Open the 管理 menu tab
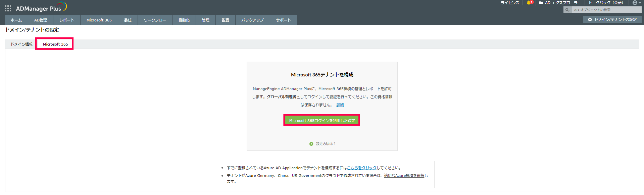The height and width of the screenshot is (195, 644). (x=206, y=20)
